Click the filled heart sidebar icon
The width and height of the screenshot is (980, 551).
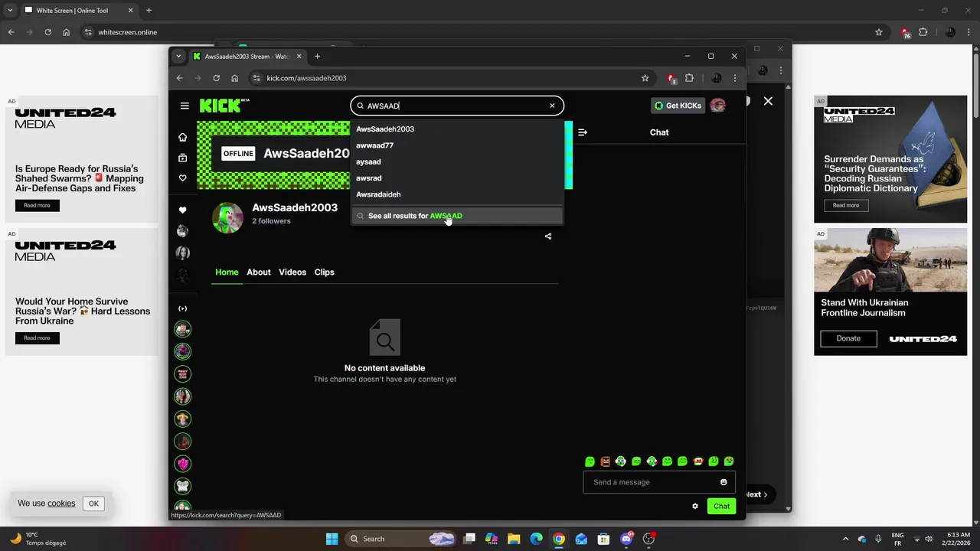coord(182,210)
